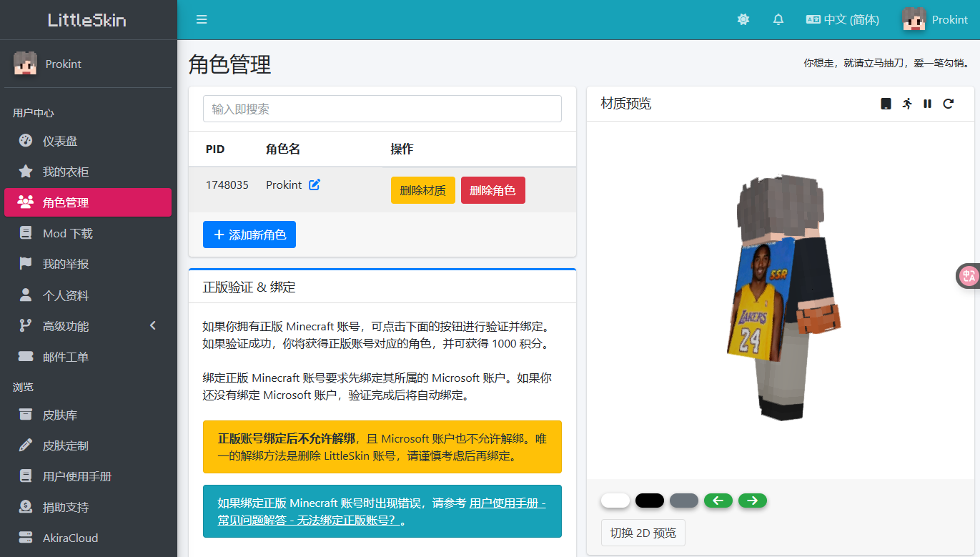The height and width of the screenshot is (557, 980).
Task: Go to 我的举报 in the sidebar
Action: [88, 264]
